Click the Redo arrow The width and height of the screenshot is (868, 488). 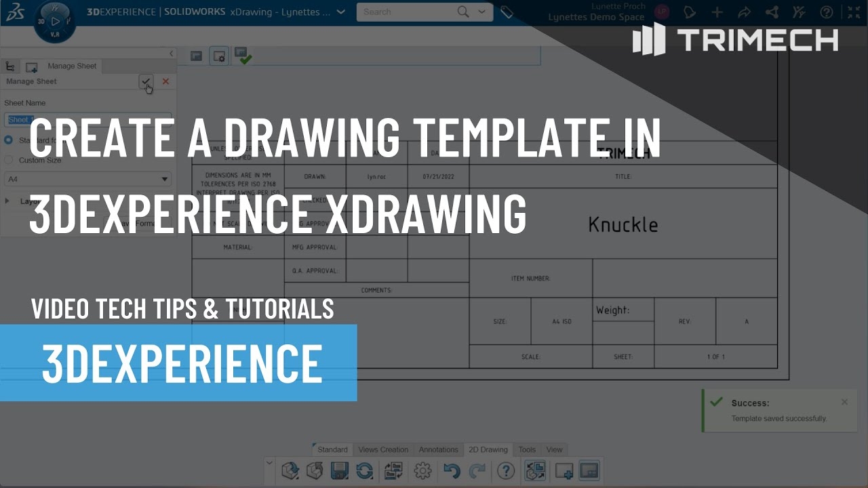[478, 470]
